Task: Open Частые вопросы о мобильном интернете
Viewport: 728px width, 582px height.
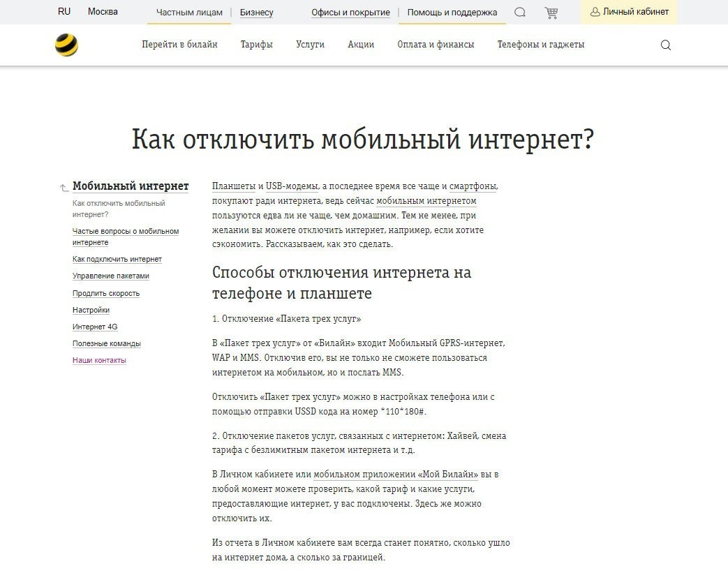Action: click(x=126, y=236)
